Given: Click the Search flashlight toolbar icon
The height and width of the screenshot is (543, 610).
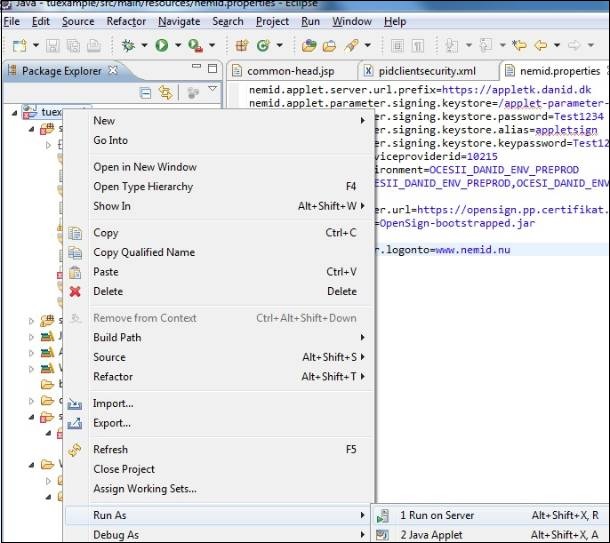Looking at the screenshot, I should pyautogui.click(x=351, y=46).
